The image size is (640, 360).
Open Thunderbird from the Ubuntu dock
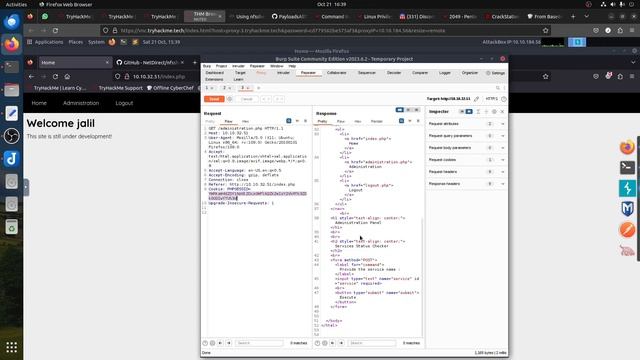11,21
